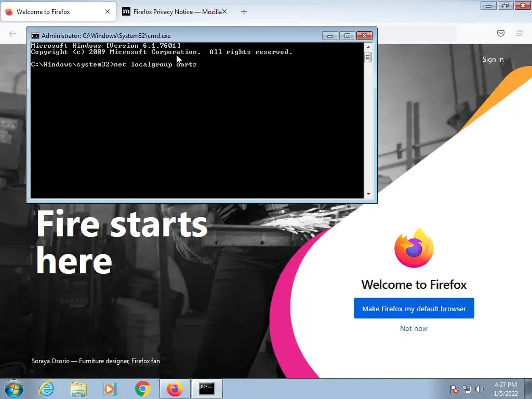Viewport: 532px width, 399px height.
Task: Click the cmd scrollbar down arrow
Action: (x=368, y=194)
